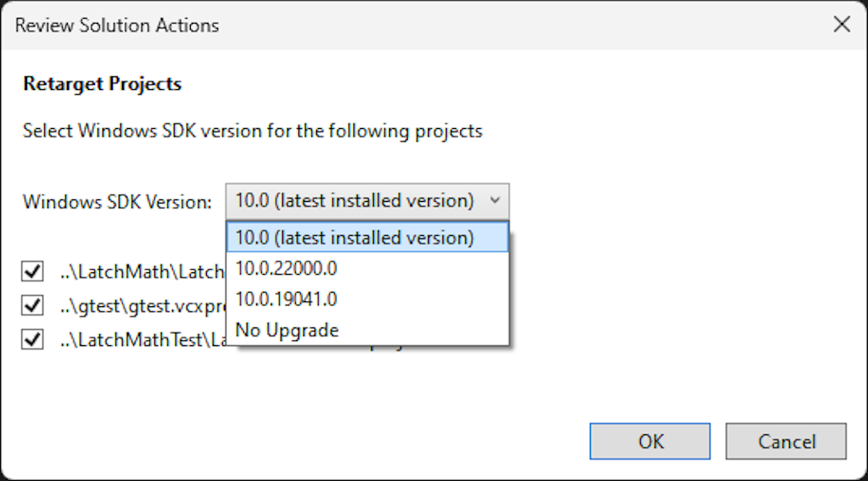868x481 pixels.
Task: Confirm retargeting with the OK button
Action: pyautogui.click(x=650, y=441)
